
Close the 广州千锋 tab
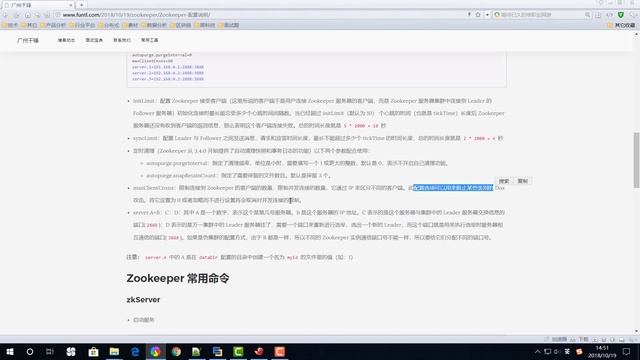pos(70,5)
